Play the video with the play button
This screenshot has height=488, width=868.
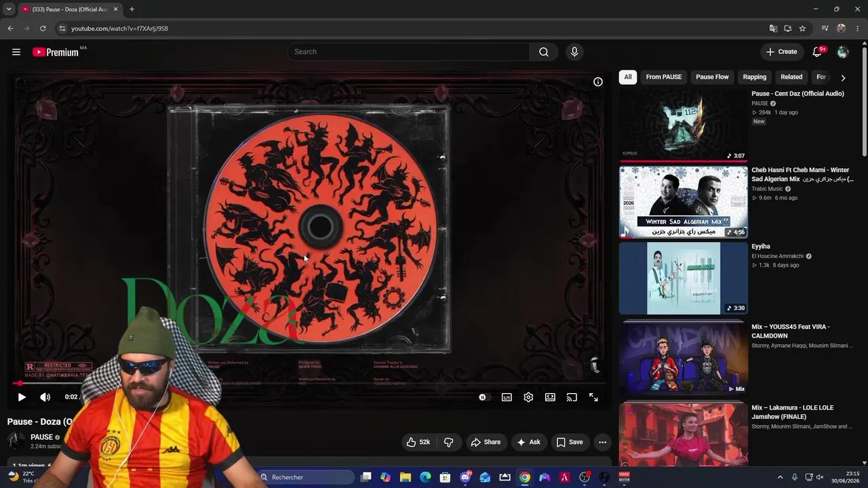point(22,397)
